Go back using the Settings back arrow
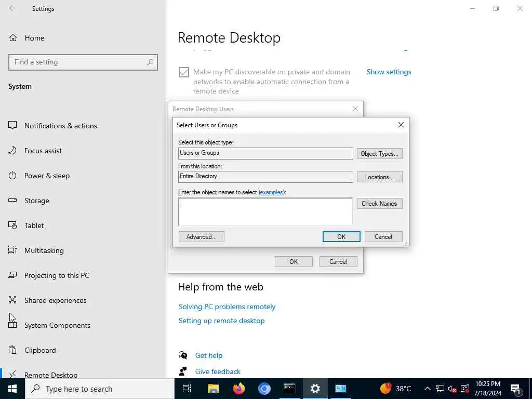Image resolution: width=532 pixels, height=399 pixels. [x=12, y=8]
